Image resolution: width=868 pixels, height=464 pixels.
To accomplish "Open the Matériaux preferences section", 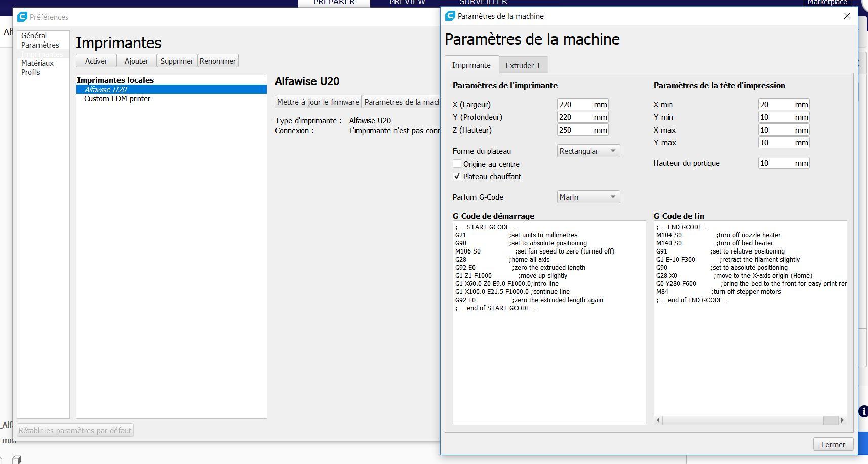I will [x=37, y=63].
